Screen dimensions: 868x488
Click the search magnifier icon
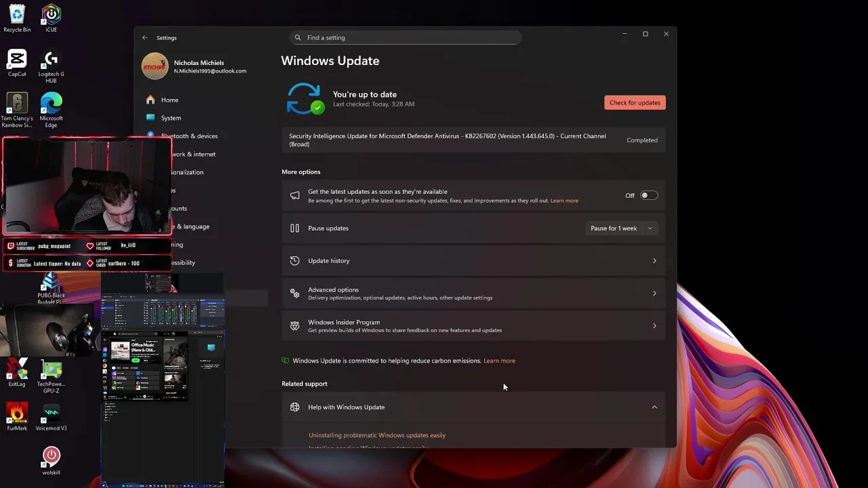[298, 38]
